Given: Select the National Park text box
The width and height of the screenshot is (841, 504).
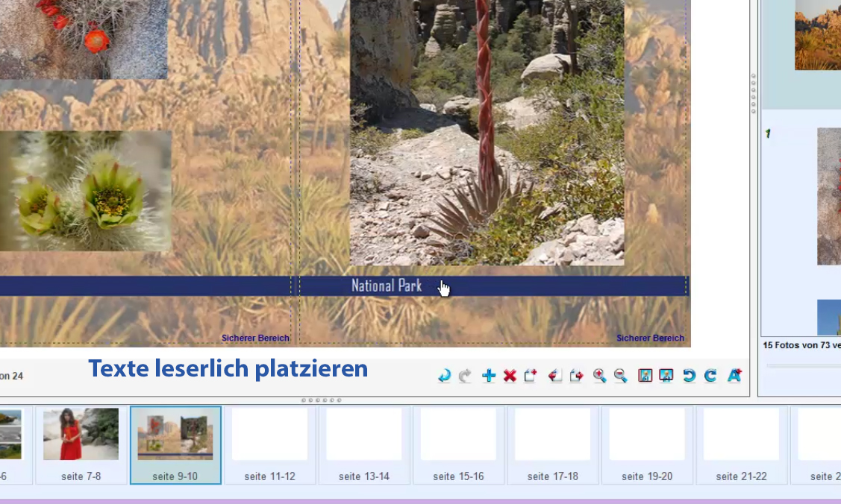Looking at the screenshot, I should [387, 286].
